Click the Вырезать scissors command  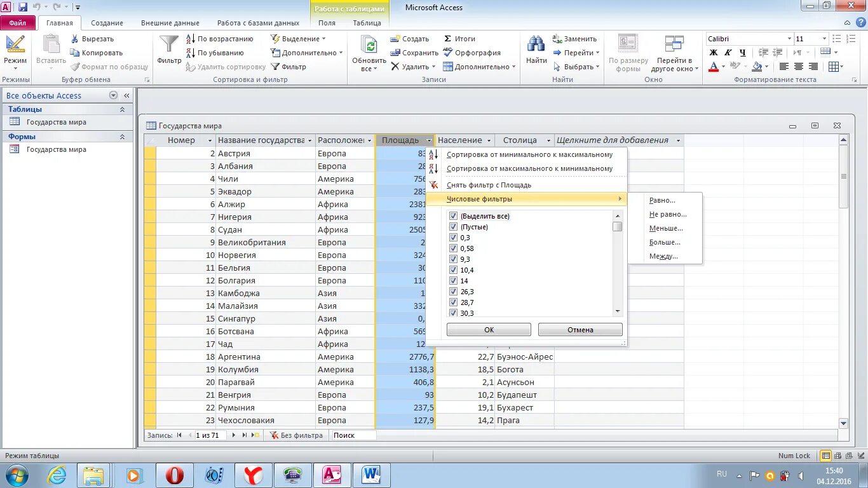tap(92, 39)
